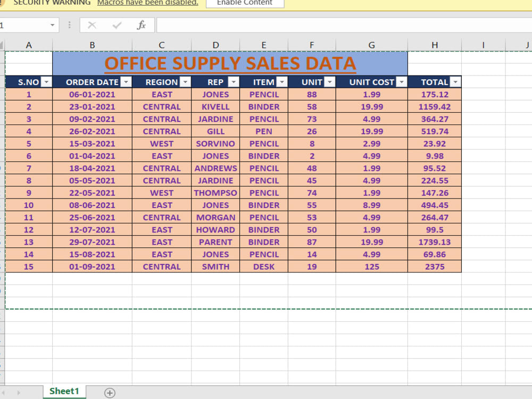
Task: Select the date cell 01-09-2021
Action: 92,267
